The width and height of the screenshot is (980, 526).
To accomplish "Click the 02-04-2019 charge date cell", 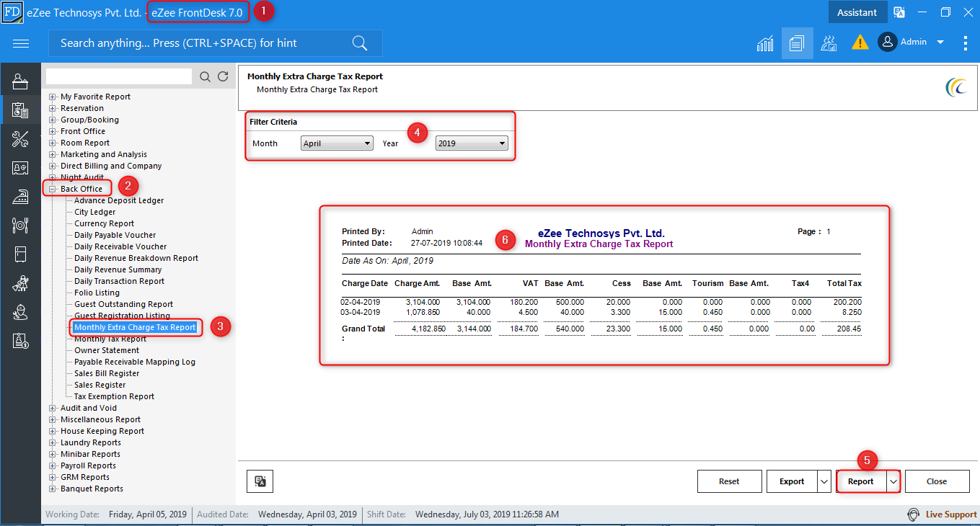I will (361, 302).
